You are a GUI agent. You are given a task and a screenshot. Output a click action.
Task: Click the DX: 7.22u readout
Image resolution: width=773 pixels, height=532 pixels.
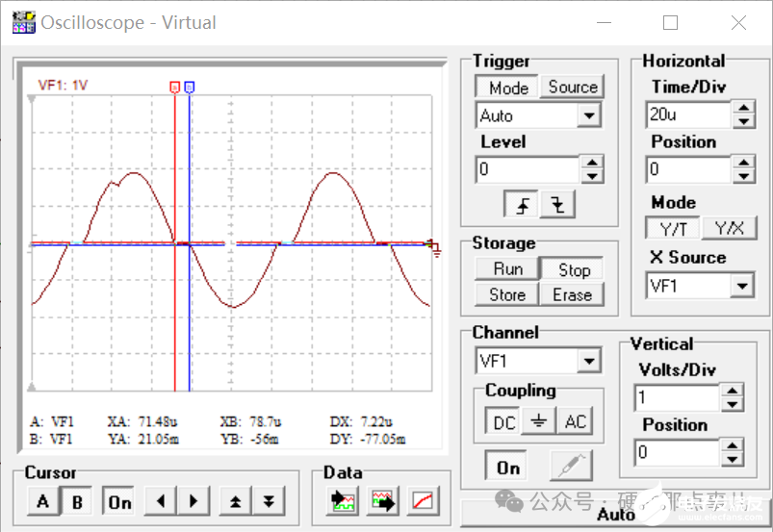click(x=361, y=421)
